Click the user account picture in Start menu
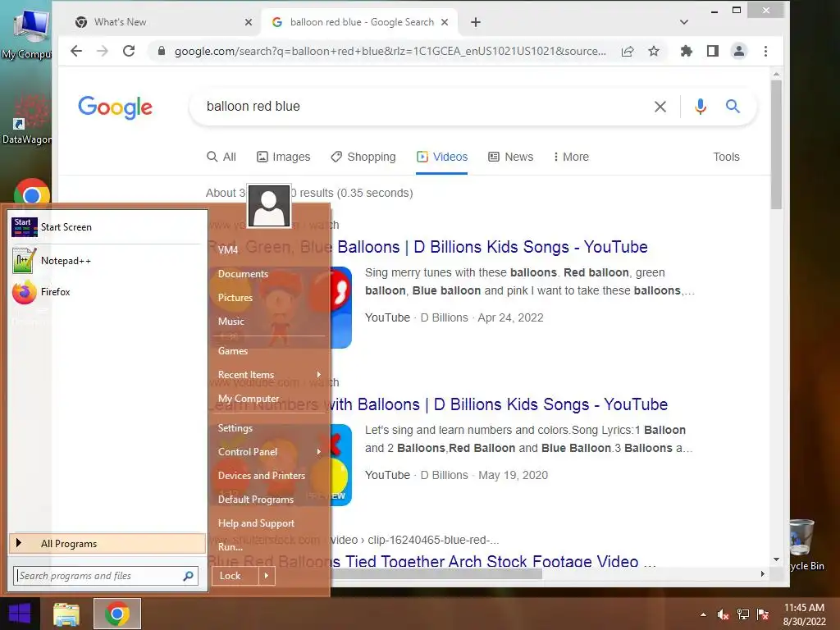 (x=269, y=206)
